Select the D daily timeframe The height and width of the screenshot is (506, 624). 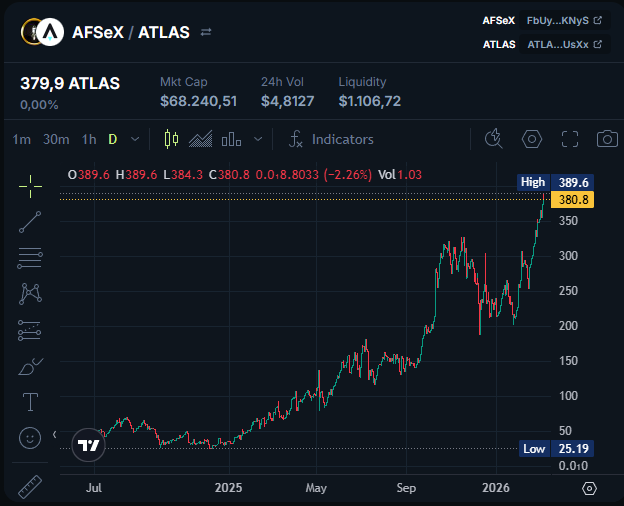coord(113,139)
